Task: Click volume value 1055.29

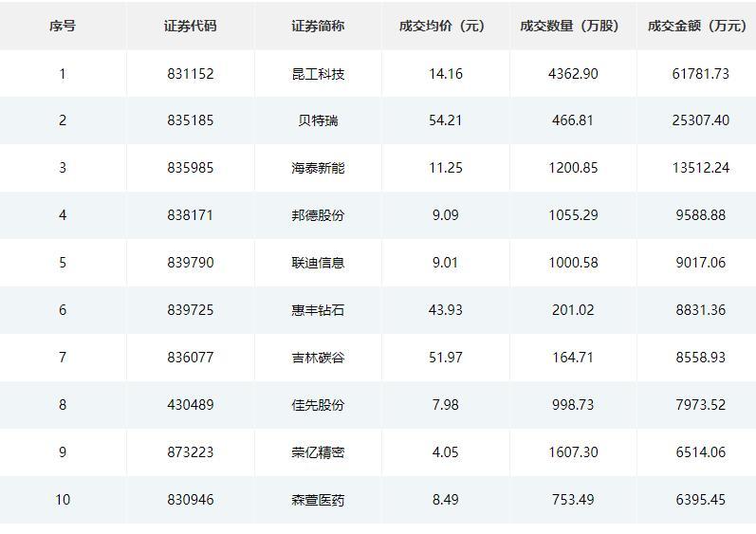Action: coord(573,215)
